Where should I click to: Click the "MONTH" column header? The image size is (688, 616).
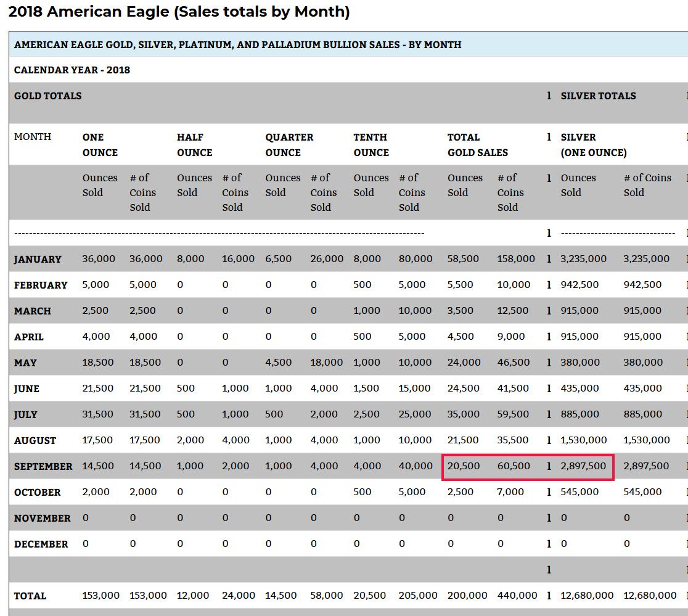click(x=33, y=137)
